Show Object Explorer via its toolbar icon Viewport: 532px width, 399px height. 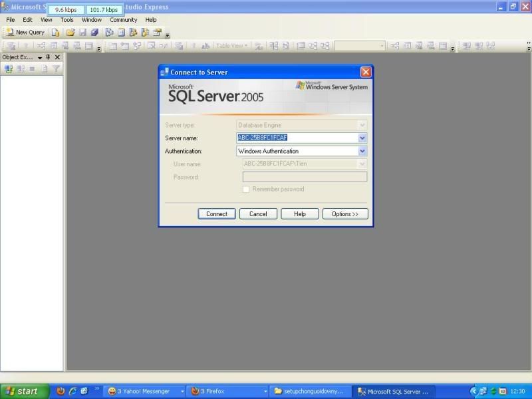[x=133, y=33]
